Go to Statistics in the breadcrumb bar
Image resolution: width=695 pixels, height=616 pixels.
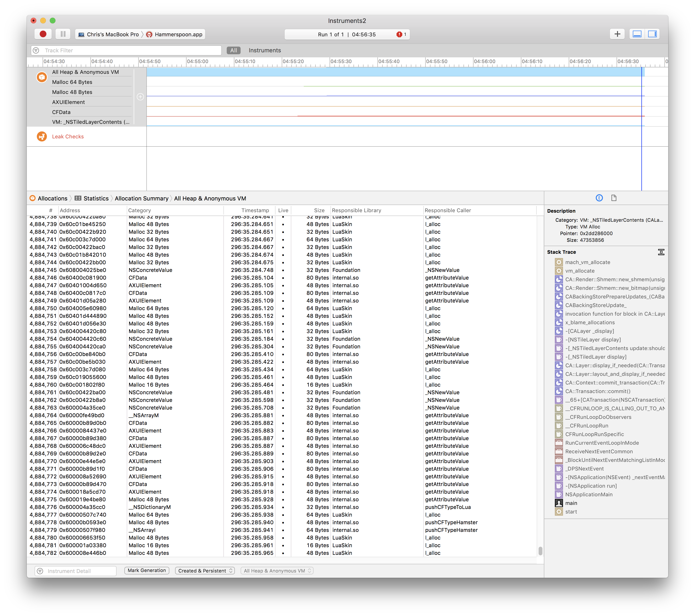pyautogui.click(x=96, y=198)
